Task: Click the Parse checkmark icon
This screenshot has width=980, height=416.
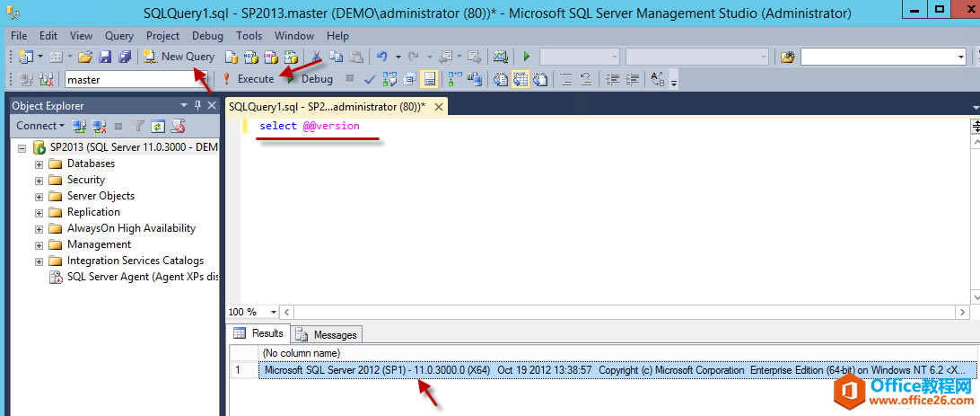Action: coord(370,79)
